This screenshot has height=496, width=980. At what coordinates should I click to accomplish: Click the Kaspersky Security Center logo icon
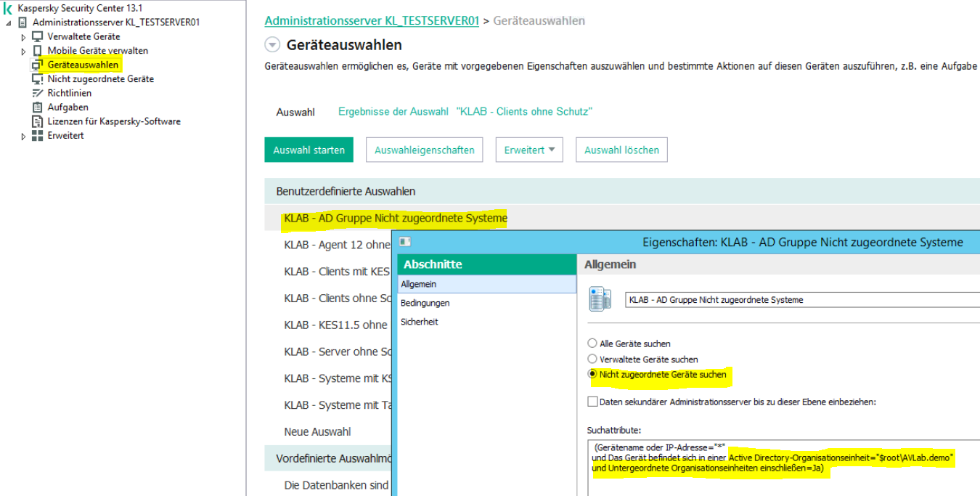click(x=8, y=8)
